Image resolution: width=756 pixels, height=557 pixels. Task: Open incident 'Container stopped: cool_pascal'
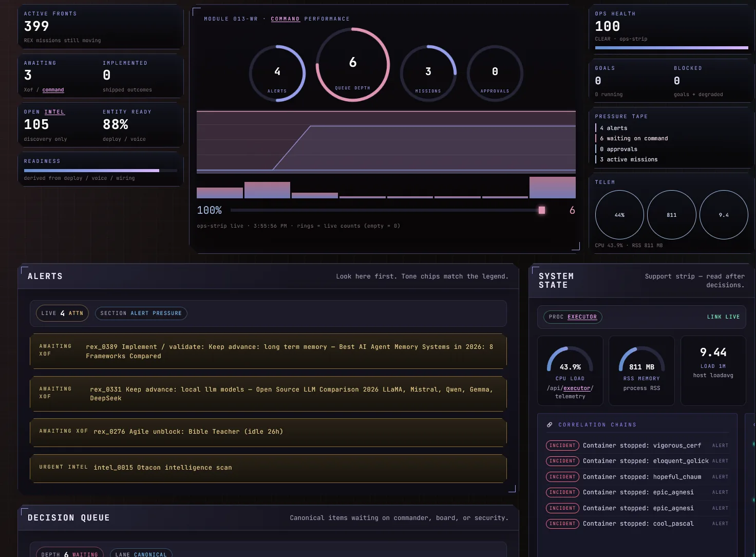tap(637, 524)
